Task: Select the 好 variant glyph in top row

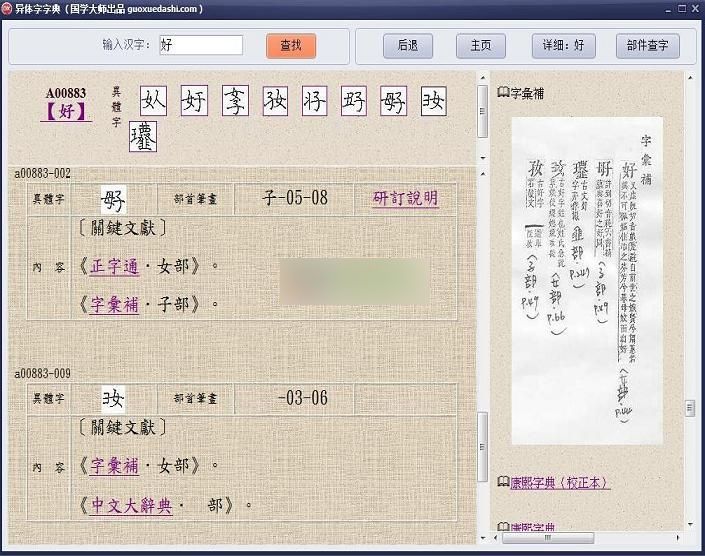Action: tap(194, 101)
